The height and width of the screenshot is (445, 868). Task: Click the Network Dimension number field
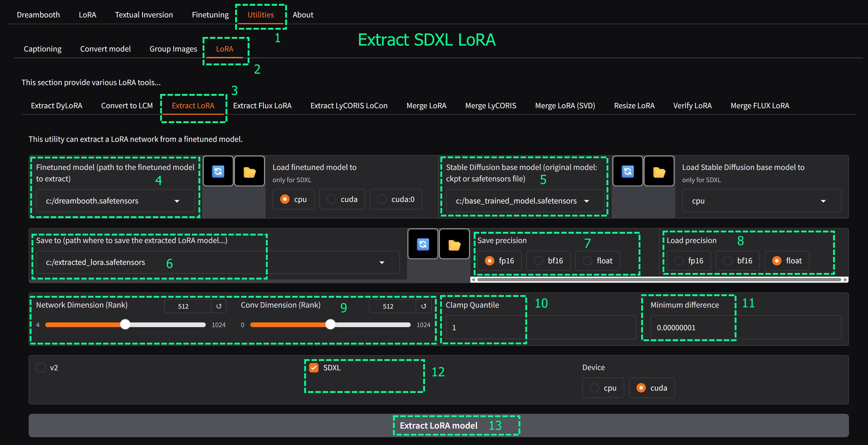pyautogui.click(x=188, y=306)
